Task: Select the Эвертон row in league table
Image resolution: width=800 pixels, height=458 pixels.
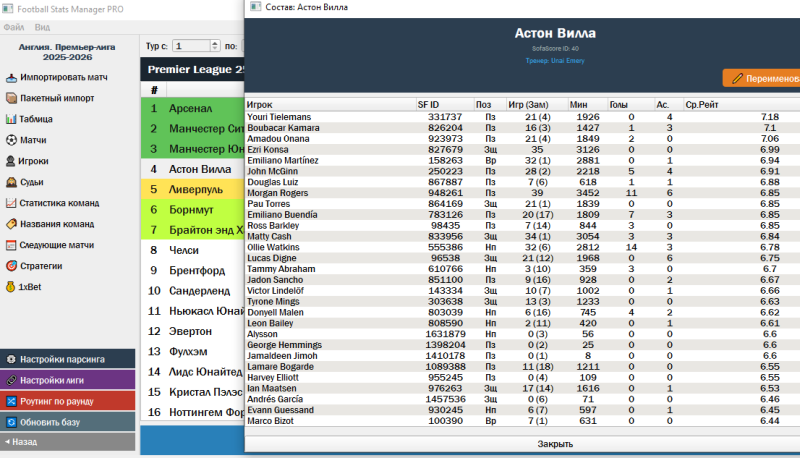Action: (x=193, y=331)
